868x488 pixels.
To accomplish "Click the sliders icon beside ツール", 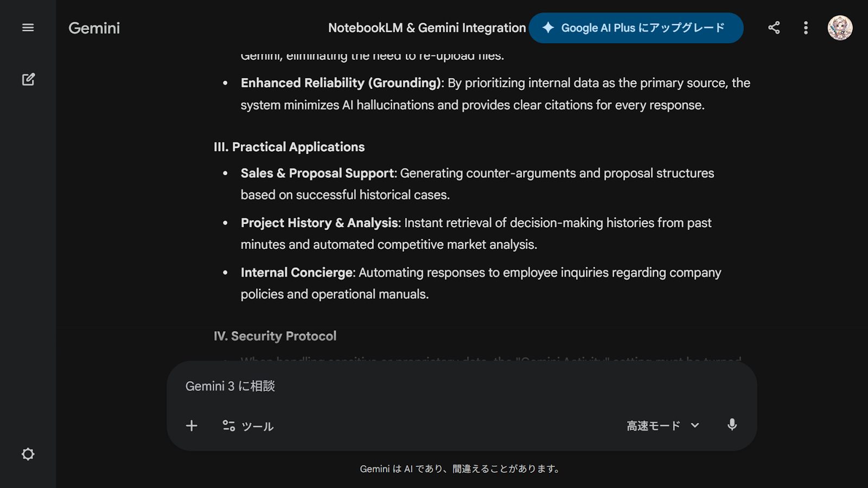I will tap(228, 426).
